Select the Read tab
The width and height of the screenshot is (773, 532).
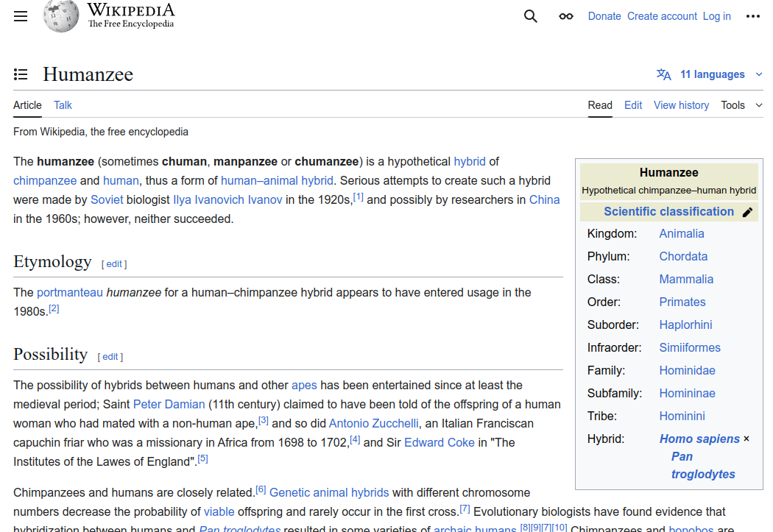[600, 105]
